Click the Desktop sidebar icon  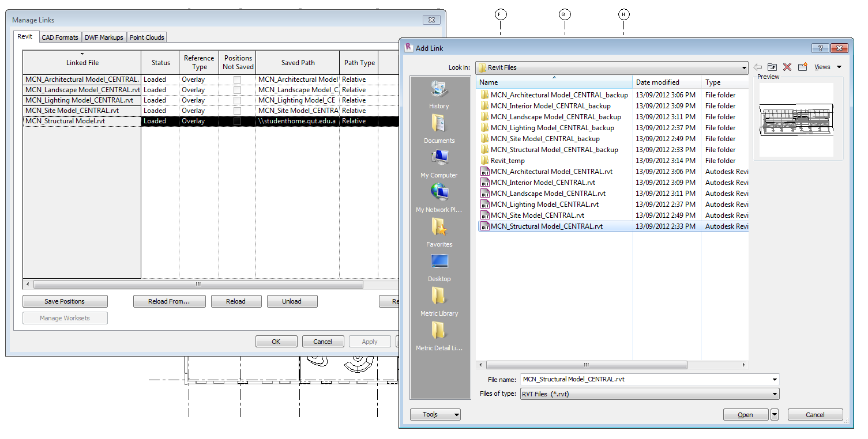coord(439,266)
